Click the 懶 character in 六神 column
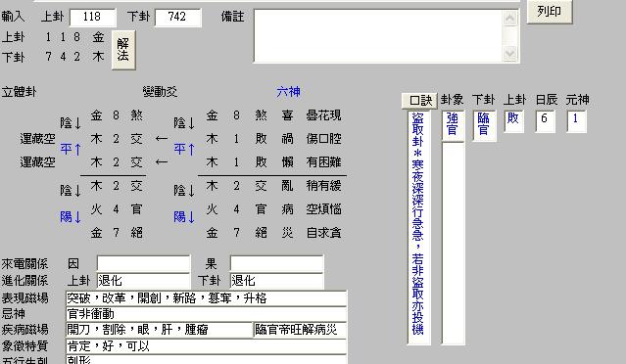The width and height of the screenshot is (626, 364). 287,162
